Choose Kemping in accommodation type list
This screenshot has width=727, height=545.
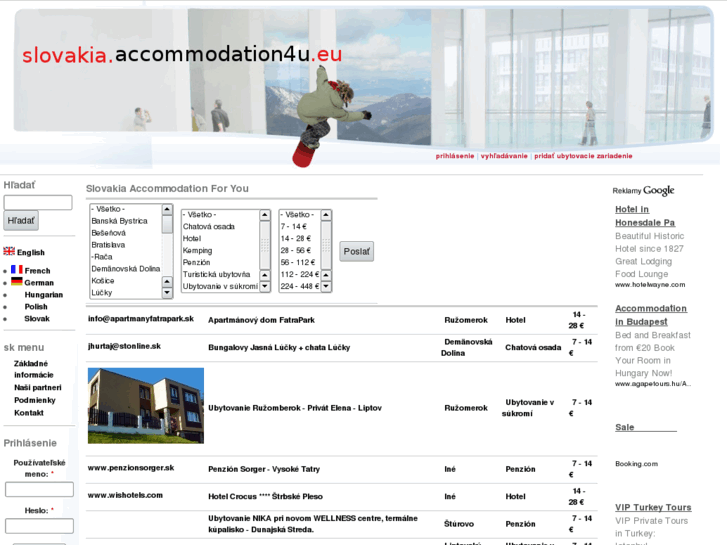(197, 250)
